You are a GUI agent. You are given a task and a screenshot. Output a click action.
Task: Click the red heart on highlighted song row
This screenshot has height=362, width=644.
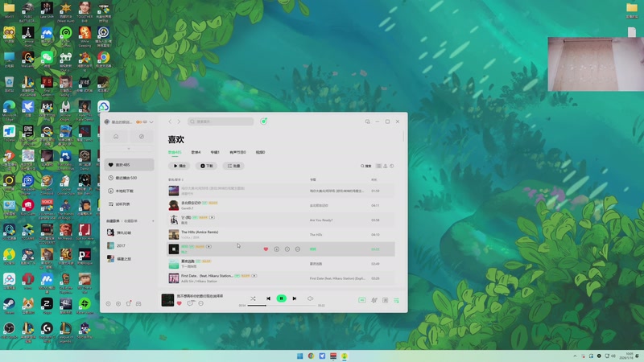pyautogui.click(x=266, y=249)
